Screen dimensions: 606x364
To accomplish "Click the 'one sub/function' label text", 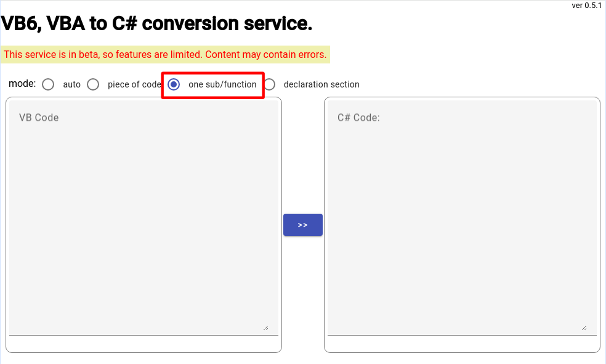I will (x=222, y=84).
